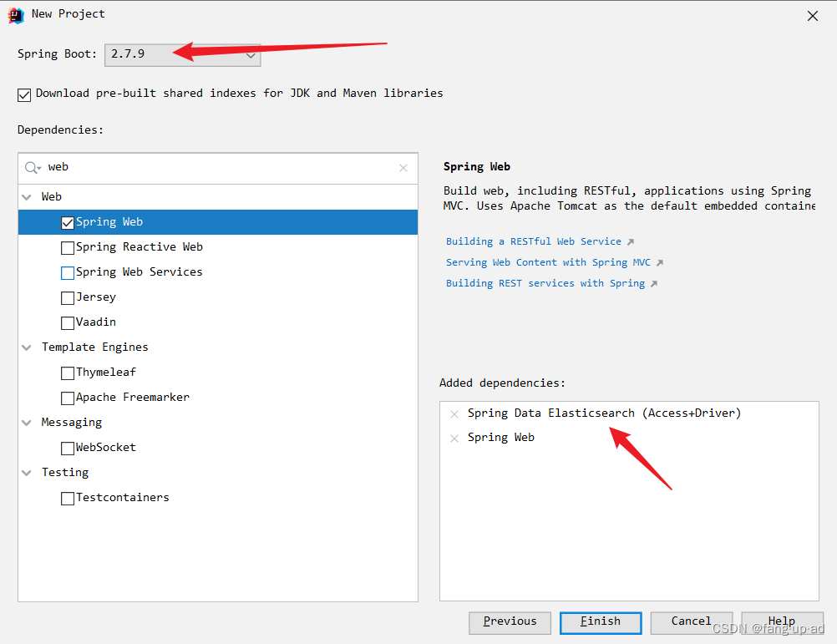
Task: Tick the WebSocket checkbox
Action: [68, 449]
